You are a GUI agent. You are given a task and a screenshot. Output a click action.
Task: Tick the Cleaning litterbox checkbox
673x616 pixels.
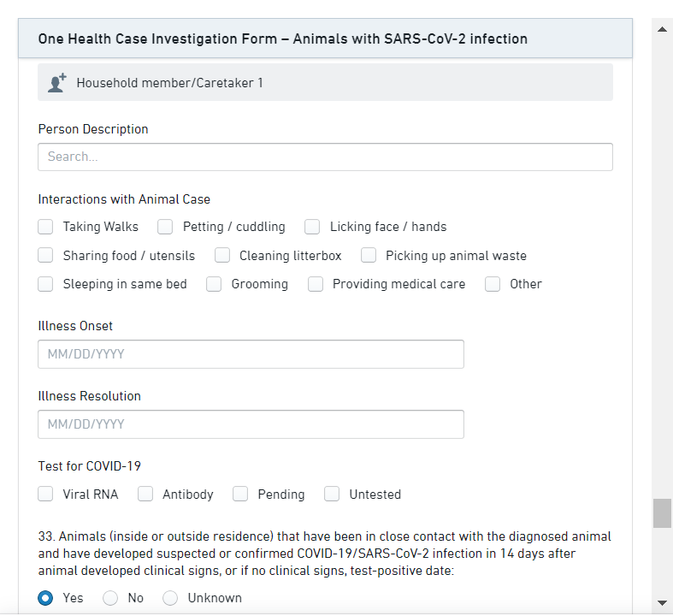222,255
